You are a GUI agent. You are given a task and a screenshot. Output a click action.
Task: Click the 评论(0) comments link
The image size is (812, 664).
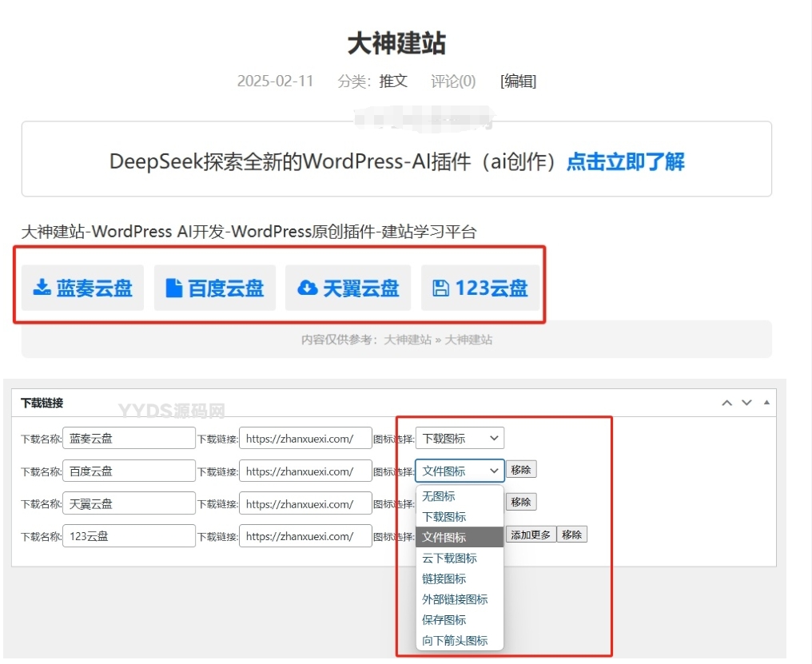[x=453, y=82]
